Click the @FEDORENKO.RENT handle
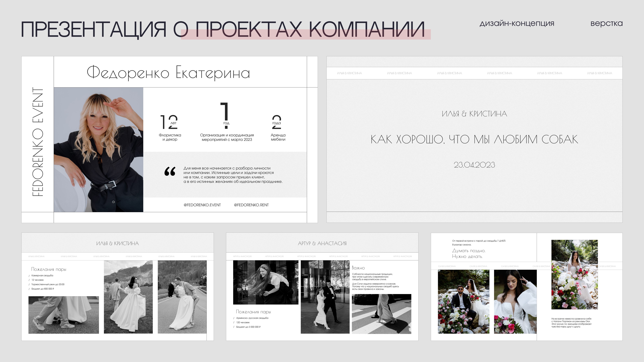Viewport: 644px width, 362px height. coord(251,205)
